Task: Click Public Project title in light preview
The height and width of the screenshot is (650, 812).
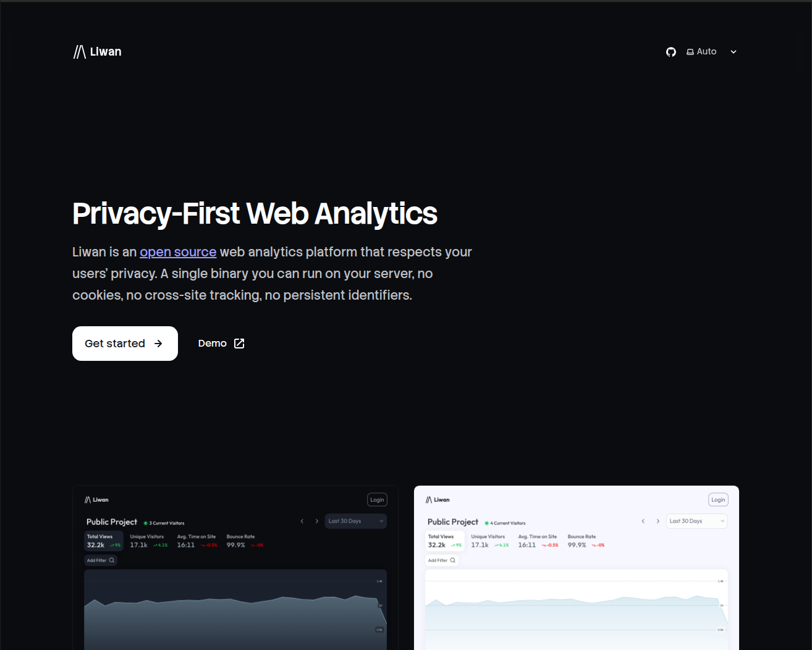Action: tap(453, 522)
